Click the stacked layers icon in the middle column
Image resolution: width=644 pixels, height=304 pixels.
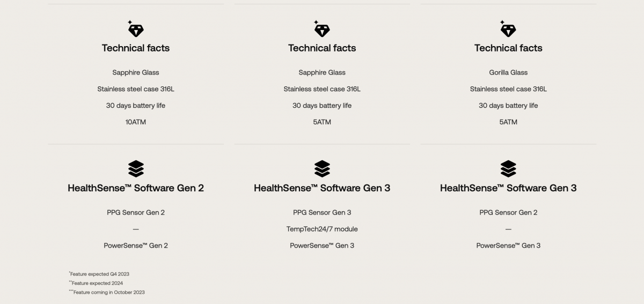[322, 169]
